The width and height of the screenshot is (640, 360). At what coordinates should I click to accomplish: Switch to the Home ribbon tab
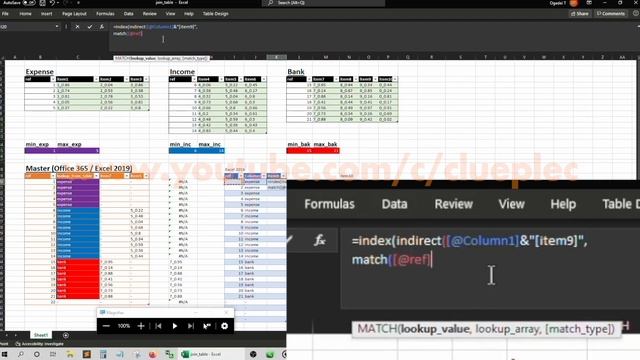point(25,13)
